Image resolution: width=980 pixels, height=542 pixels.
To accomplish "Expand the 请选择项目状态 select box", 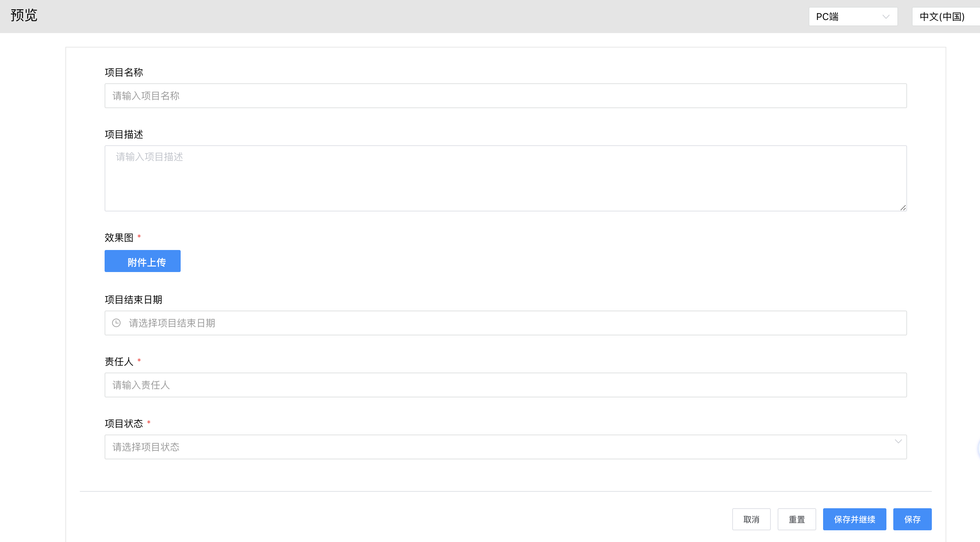I will click(x=505, y=447).
